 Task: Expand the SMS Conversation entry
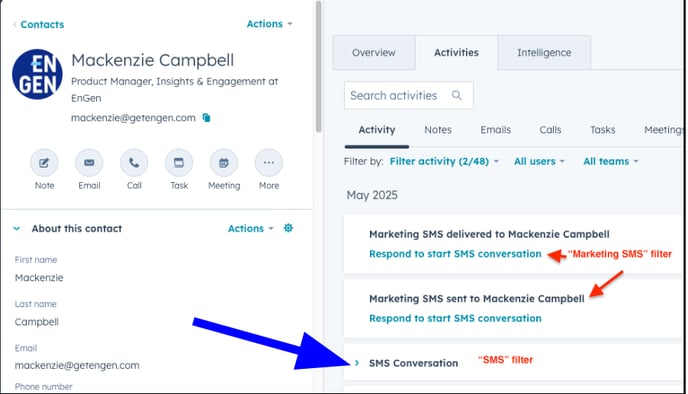[x=357, y=363]
